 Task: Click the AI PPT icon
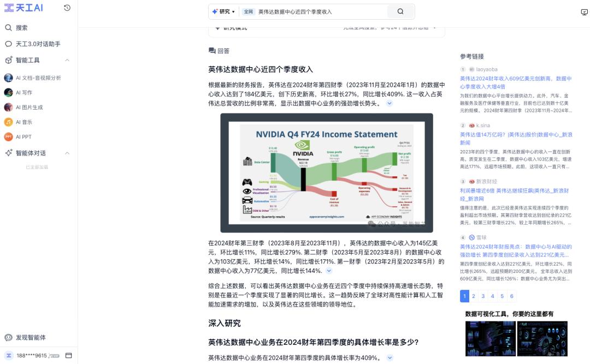[x=8, y=137]
